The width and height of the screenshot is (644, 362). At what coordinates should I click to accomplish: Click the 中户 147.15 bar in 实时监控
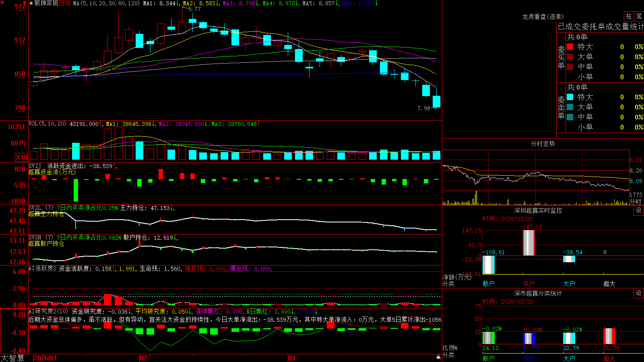pos(529,243)
